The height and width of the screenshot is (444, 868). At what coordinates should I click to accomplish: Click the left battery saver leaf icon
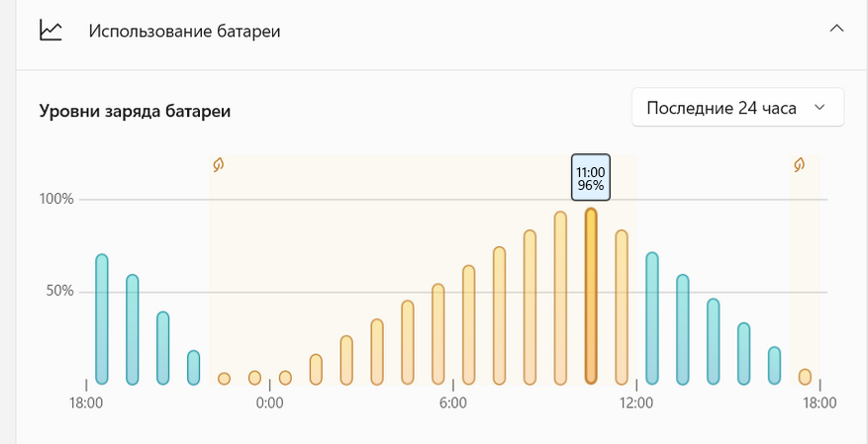219,164
